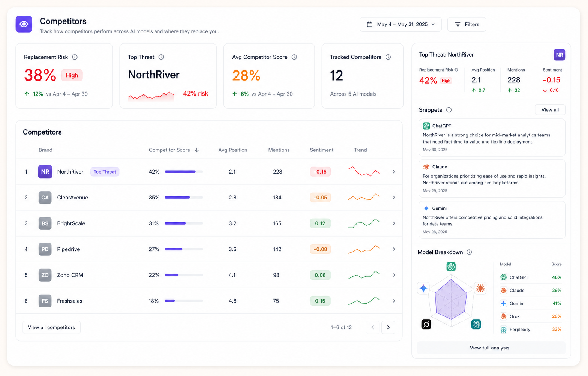The width and height of the screenshot is (588, 376).
Task: Click ChatGPT icon on radar chart
Action: 451,267
